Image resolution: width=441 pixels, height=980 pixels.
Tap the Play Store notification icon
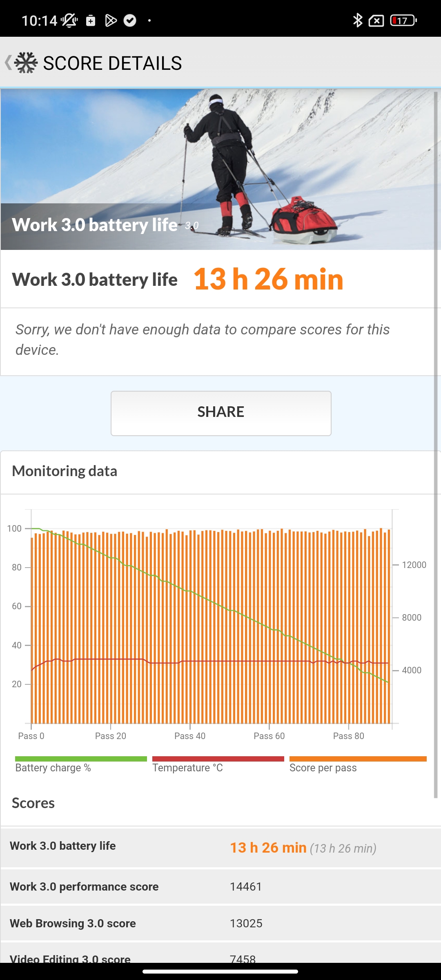111,20
